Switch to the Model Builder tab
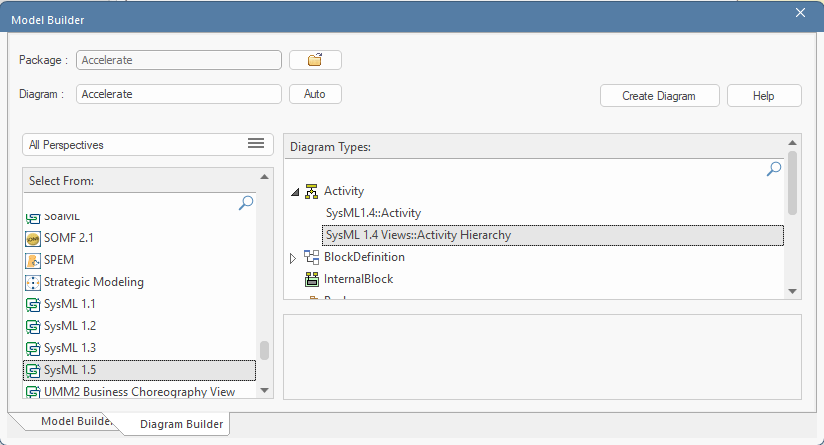Viewport: 824px width, 445px height. tap(68, 421)
